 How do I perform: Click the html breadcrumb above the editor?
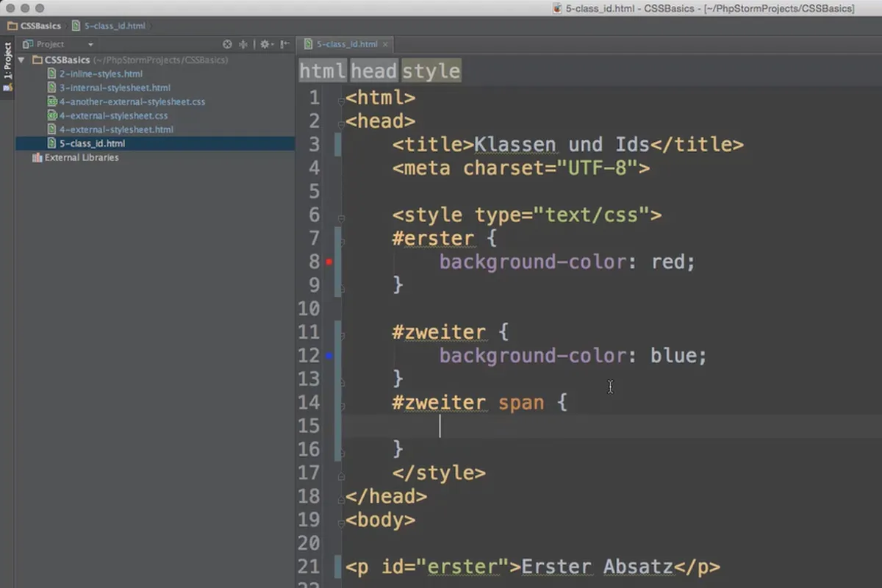[323, 71]
